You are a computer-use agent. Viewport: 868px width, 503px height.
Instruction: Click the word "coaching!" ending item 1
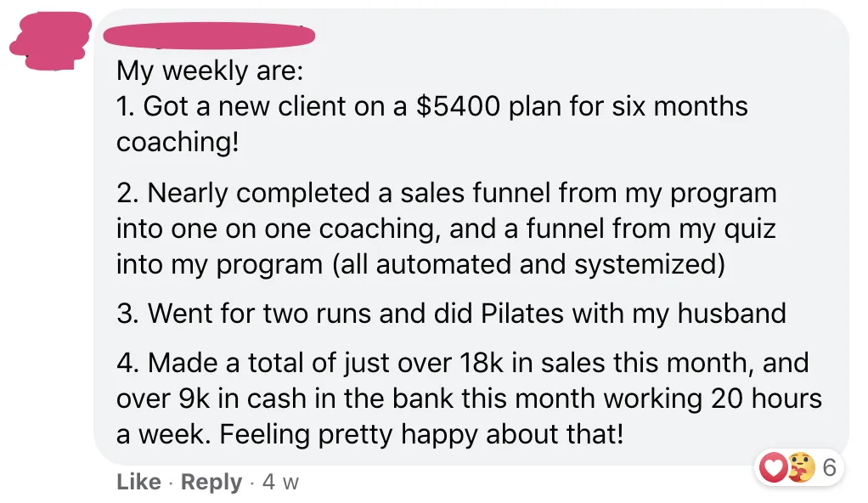tap(178, 142)
